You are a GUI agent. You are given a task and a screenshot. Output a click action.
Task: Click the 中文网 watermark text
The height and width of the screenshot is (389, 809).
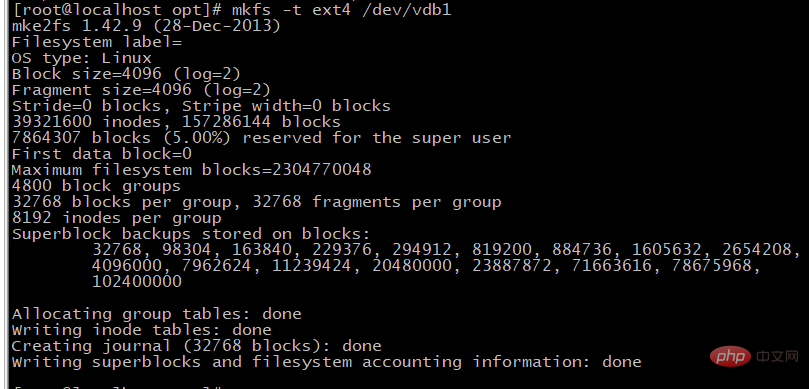coord(778,356)
